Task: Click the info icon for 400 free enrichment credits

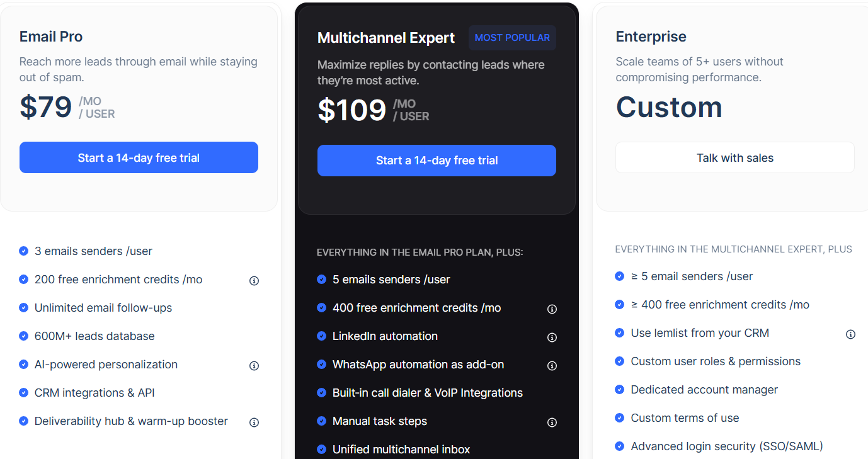Action: [x=552, y=309]
